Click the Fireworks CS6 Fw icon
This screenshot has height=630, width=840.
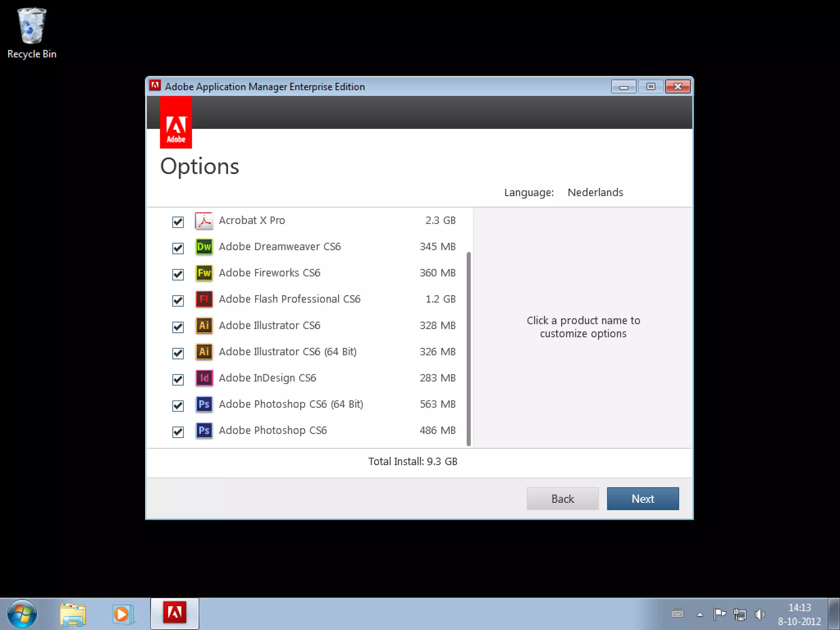[x=204, y=273]
